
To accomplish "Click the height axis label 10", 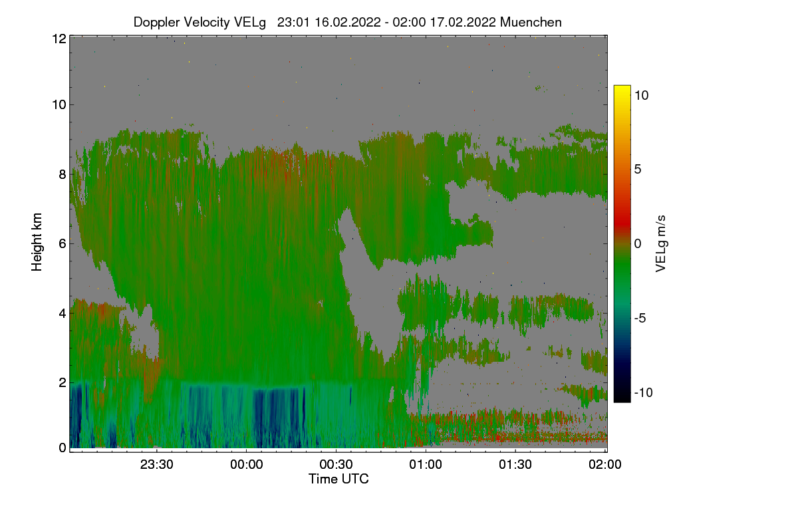I will [59, 104].
